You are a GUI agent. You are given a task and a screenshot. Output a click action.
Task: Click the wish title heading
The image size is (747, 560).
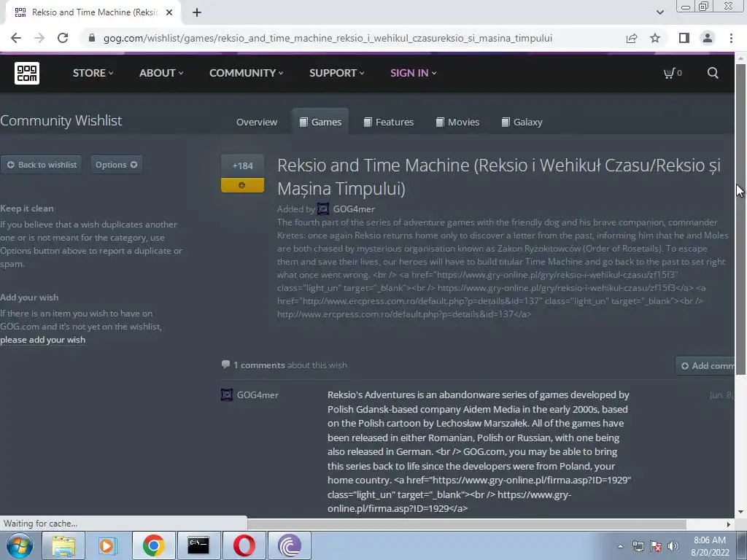(499, 176)
